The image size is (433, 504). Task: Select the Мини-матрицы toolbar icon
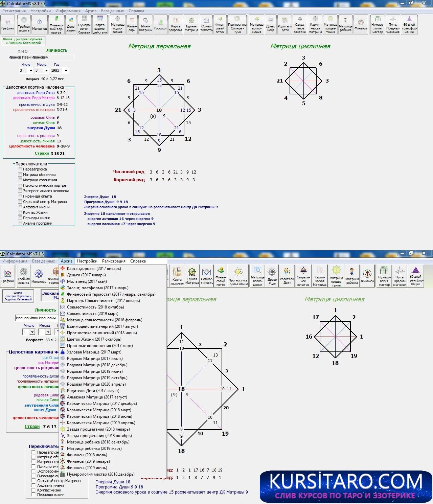[145, 25]
